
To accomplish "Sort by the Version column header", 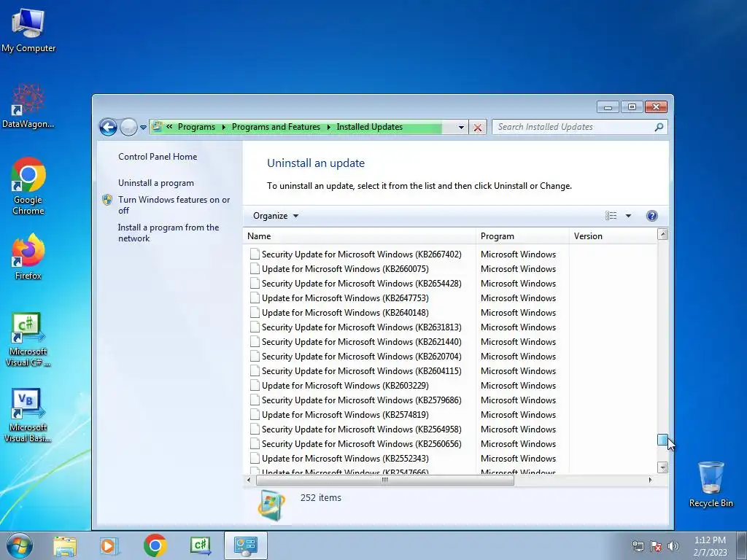I will (x=613, y=236).
